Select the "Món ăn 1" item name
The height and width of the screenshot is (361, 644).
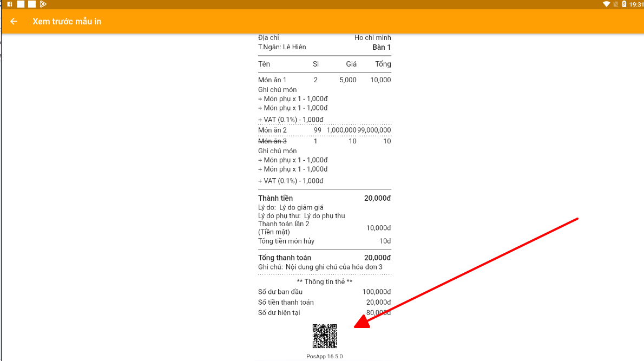[272, 80]
